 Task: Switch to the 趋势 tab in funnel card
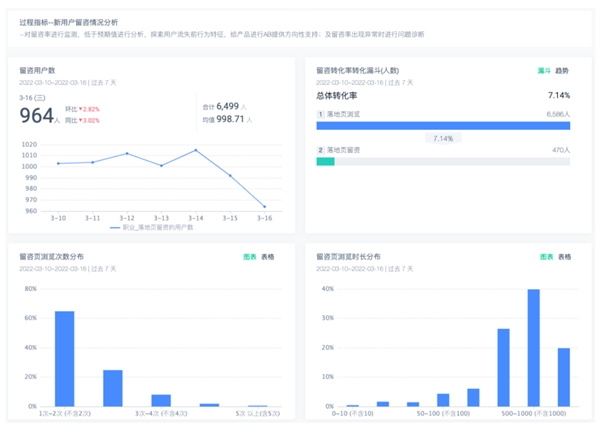coord(562,71)
